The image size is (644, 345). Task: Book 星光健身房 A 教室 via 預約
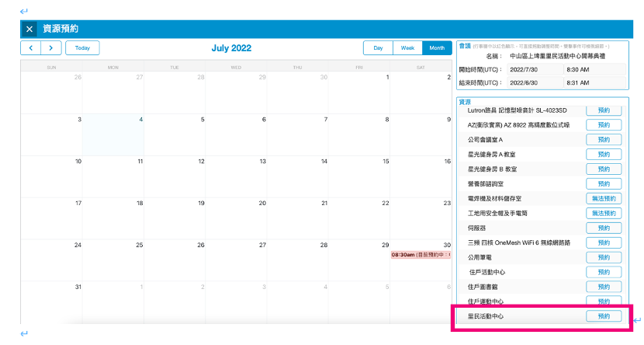pyautogui.click(x=604, y=155)
